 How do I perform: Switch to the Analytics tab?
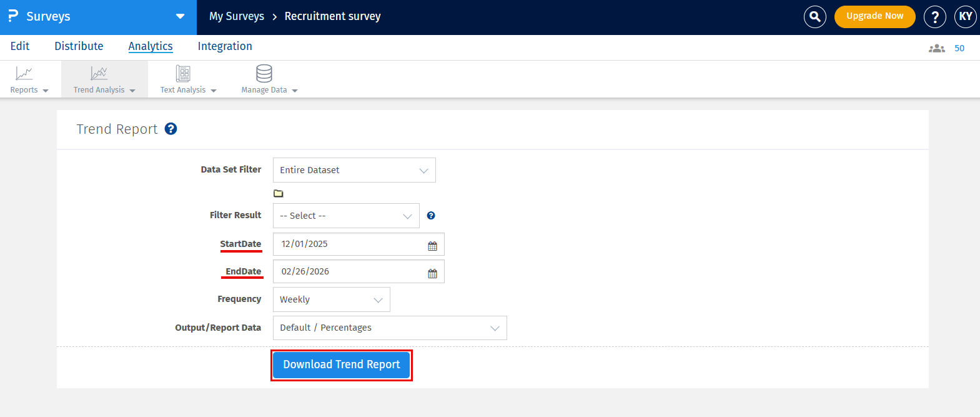coord(151,46)
